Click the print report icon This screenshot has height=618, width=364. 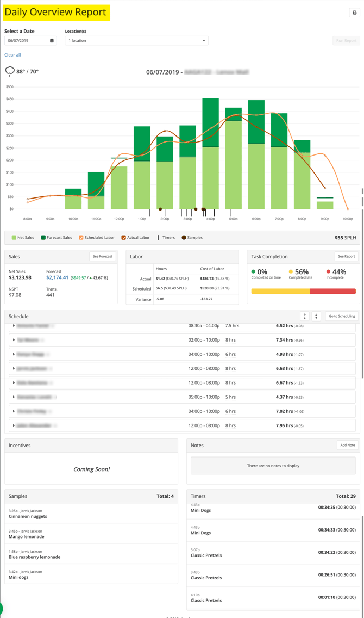click(x=354, y=13)
